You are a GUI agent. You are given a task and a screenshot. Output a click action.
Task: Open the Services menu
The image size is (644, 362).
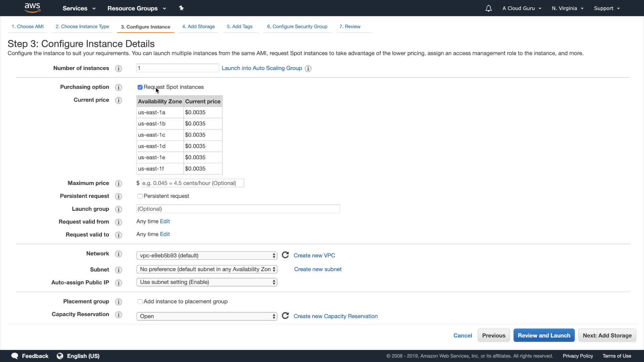(x=79, y=8)
